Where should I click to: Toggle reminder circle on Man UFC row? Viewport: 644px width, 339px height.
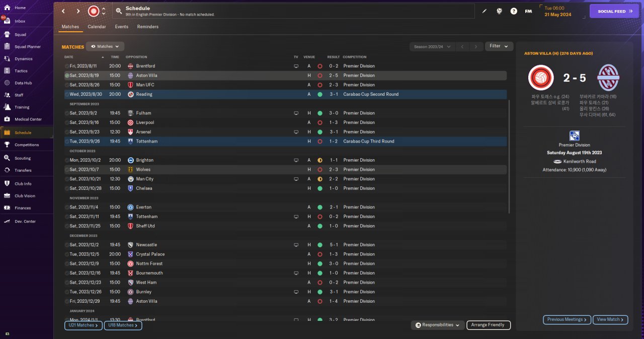click(67, 85)
